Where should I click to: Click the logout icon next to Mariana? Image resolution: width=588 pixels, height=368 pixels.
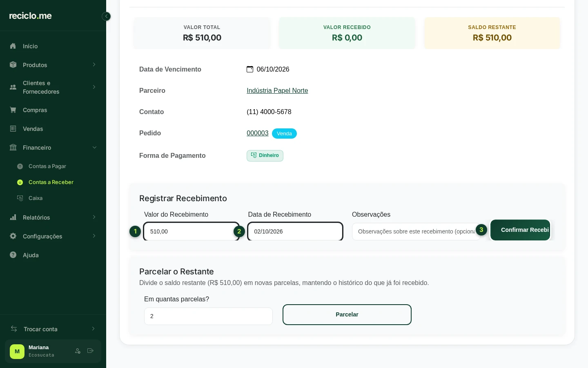pos(90,351)
